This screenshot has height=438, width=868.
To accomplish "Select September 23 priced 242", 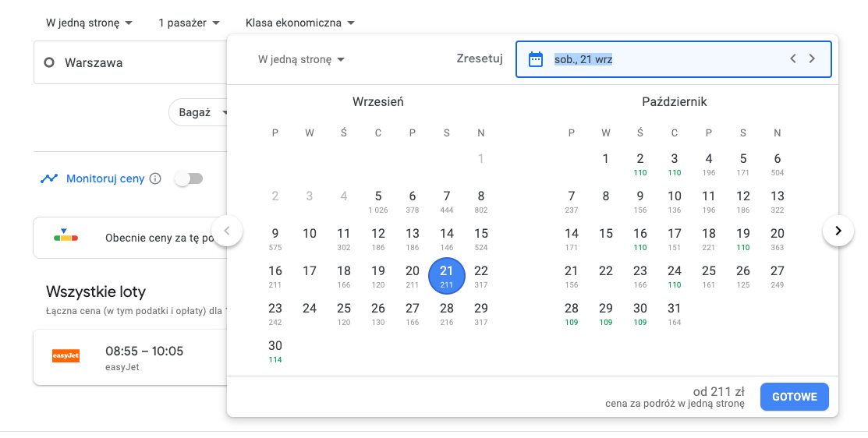I will tap(275, 314).
